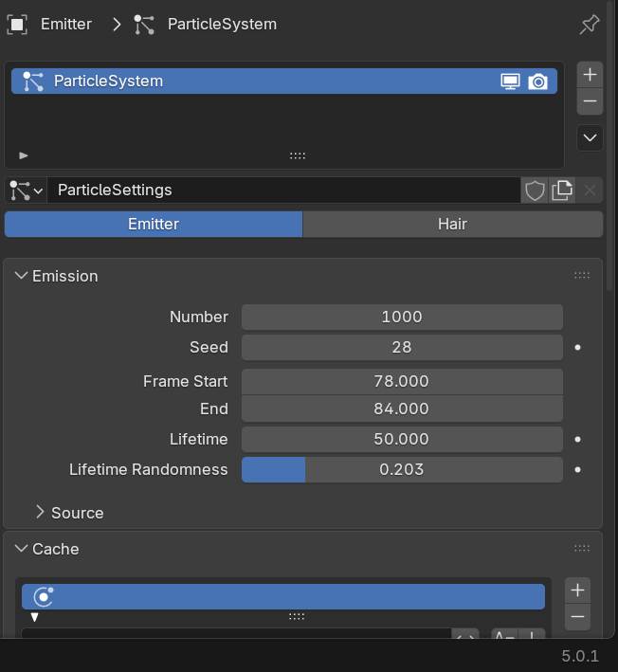618x672 pixels.
Task: Select the point cache list entry
Action: point(283,596)
